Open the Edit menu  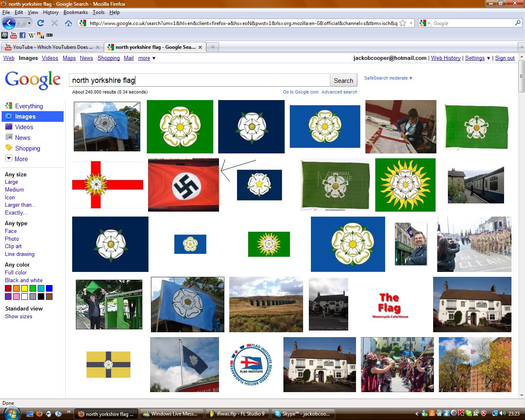tap(19, 12)
